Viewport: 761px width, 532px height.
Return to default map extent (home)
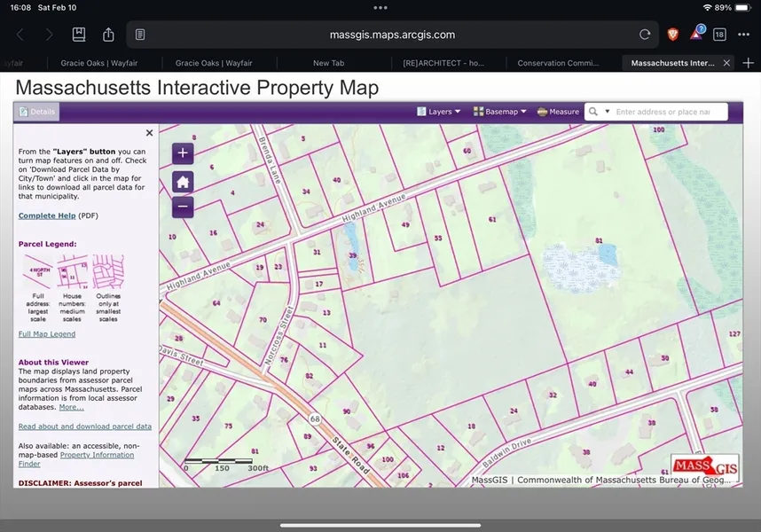tap(183, 182)
